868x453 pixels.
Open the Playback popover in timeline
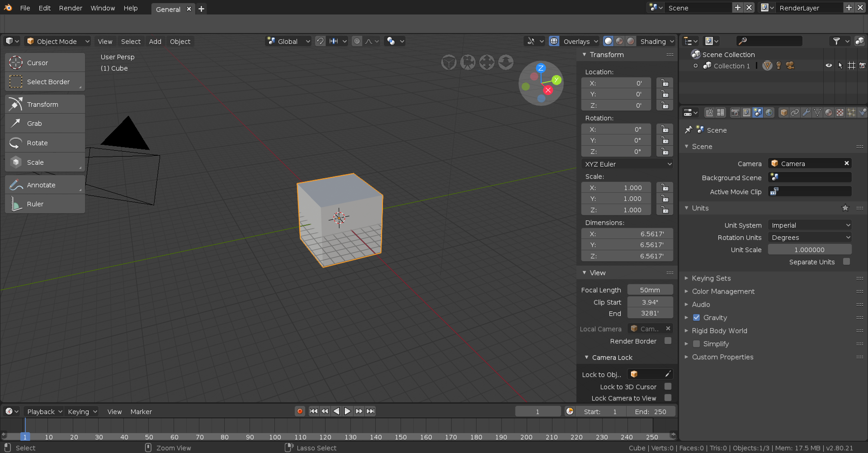tap(44, 411)
